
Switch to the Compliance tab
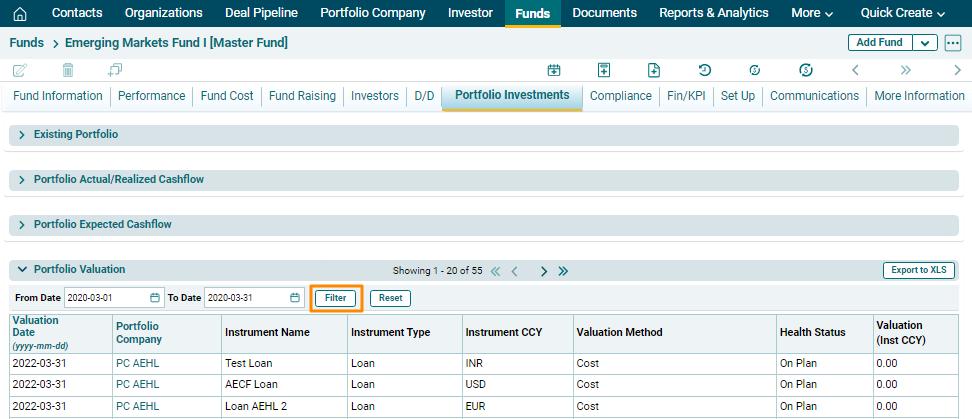pos(621,96)
